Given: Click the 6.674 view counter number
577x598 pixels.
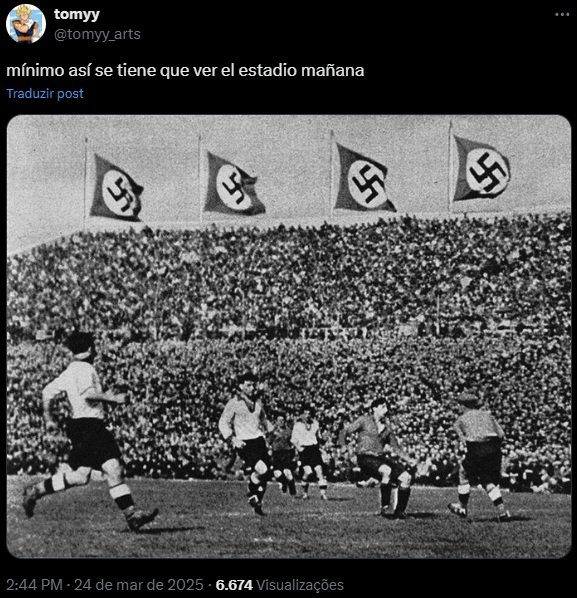Looking at the screenshot, I should click(x=234, y=585).
